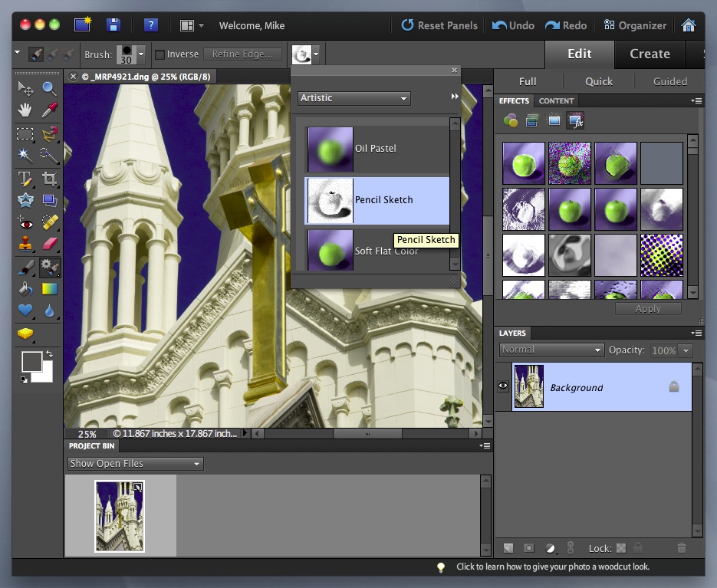Image resolution: width=717 pixels, height=588 pixels.
Task: Choose the Gradient tool
Action: [50, 289]
